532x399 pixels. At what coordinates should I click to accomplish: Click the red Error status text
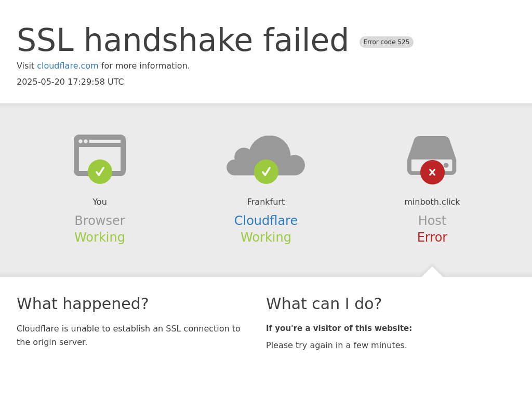tap(432, 237)
